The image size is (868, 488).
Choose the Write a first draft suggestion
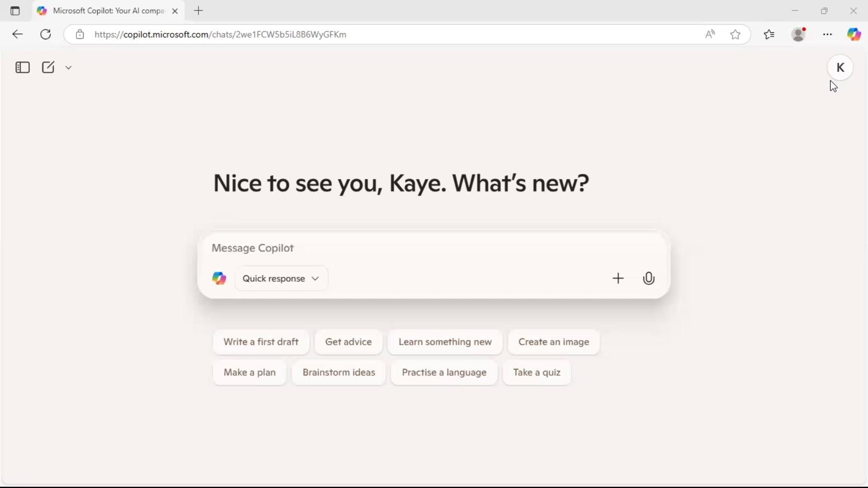click(x=261, y=342)
